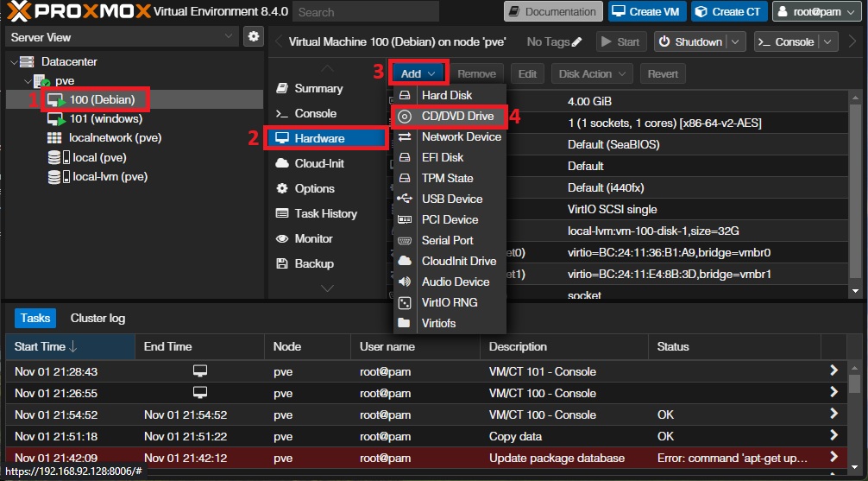The height and width of the screenshot is (481, 868).
Task: Switch to the Tasks tab
Action: 35,318
